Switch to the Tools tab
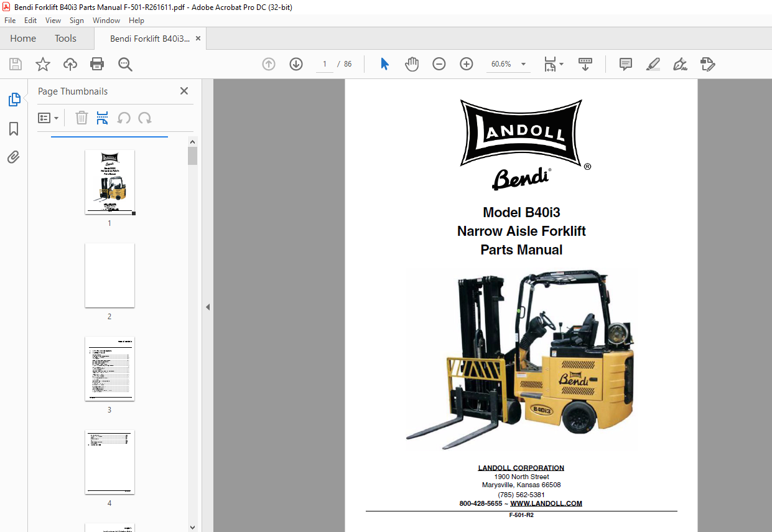Image resolution: width=772 pixels, height=532 pixels. point(65,39)
